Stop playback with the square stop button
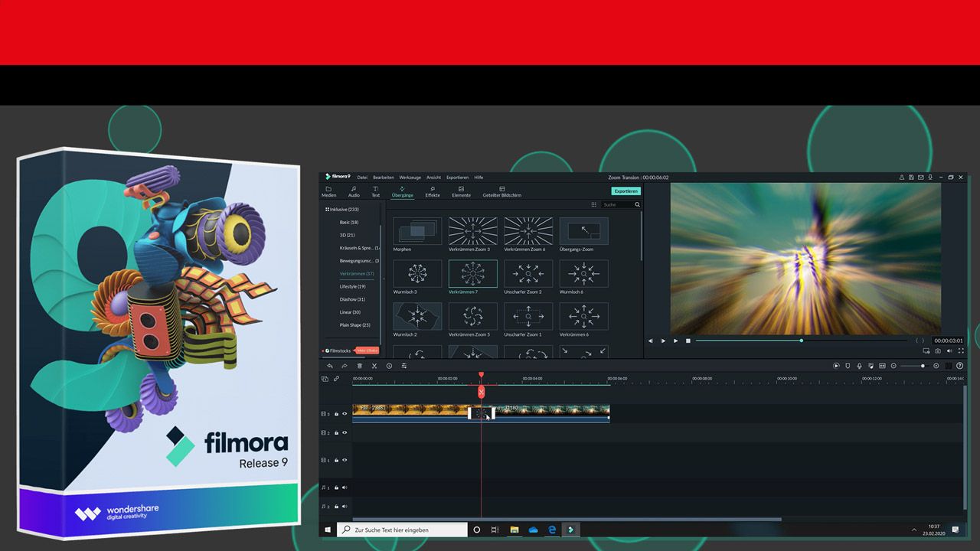This screenshot has width=980, height=551. [688, 341]
